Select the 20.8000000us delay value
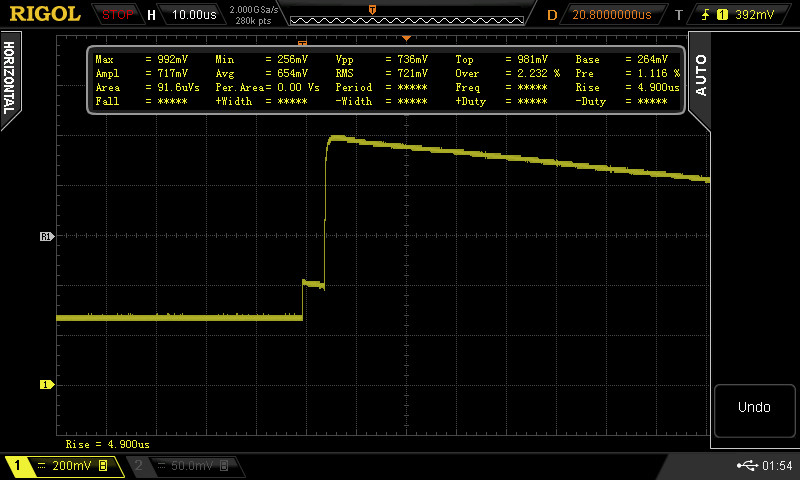Viewport: 800px width, 480px height. (x=611, y=15)
